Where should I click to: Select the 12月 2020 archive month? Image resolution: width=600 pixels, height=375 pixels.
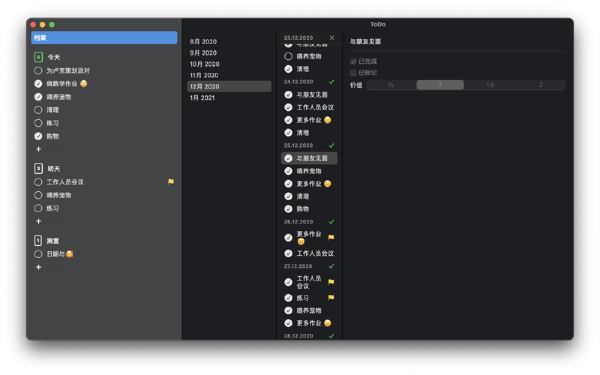pyautogui.click(x=229, y=86)
